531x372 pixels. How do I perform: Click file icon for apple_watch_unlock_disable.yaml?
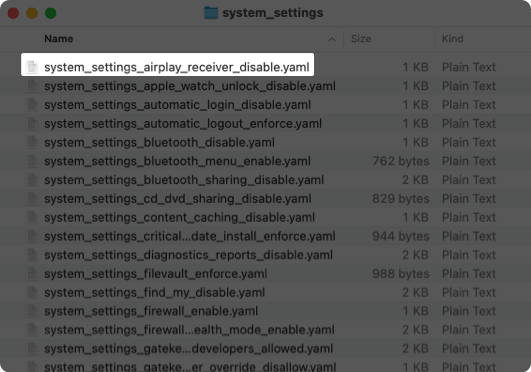coord(32,86)
